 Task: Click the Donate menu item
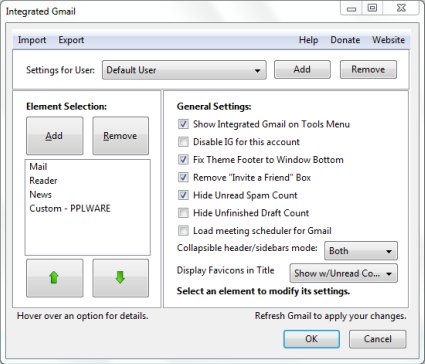click(x=345, y=40)
